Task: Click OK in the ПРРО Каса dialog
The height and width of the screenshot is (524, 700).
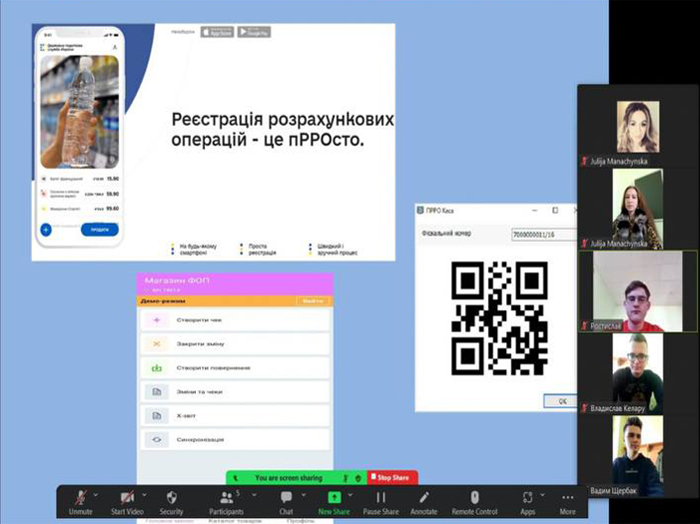Action: pos(560,401)
